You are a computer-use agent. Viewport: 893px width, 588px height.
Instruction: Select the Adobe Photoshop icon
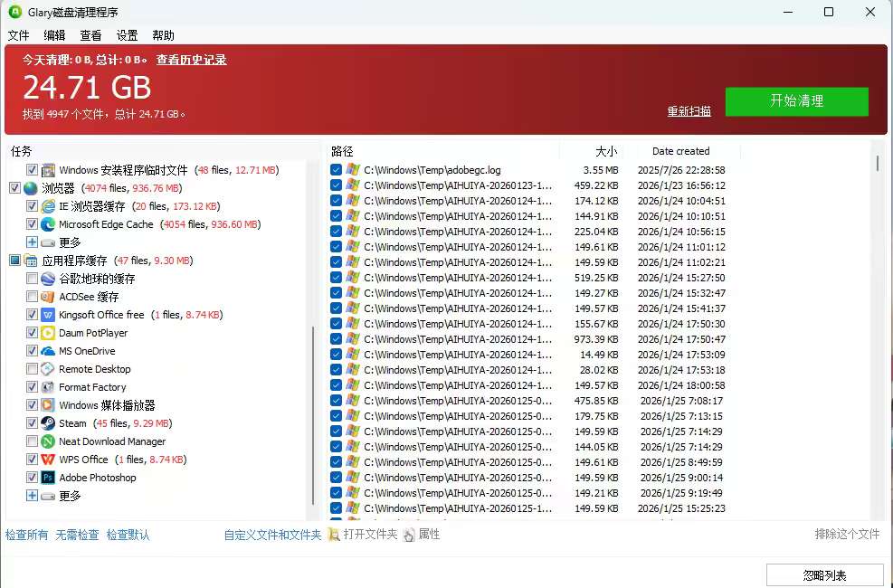(47, 478)
